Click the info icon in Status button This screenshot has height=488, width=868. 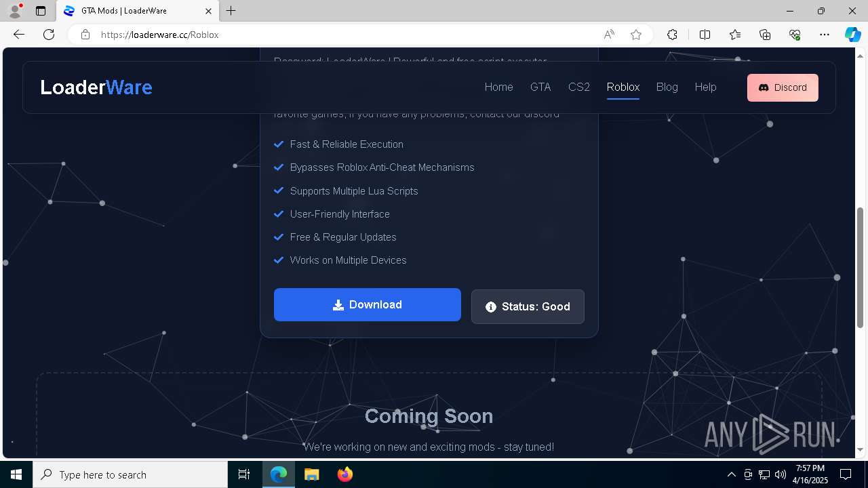click(x=491, y=307)
